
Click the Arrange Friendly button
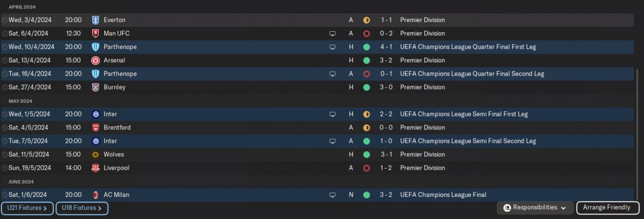pyautogui.click(x=608, y=207)
